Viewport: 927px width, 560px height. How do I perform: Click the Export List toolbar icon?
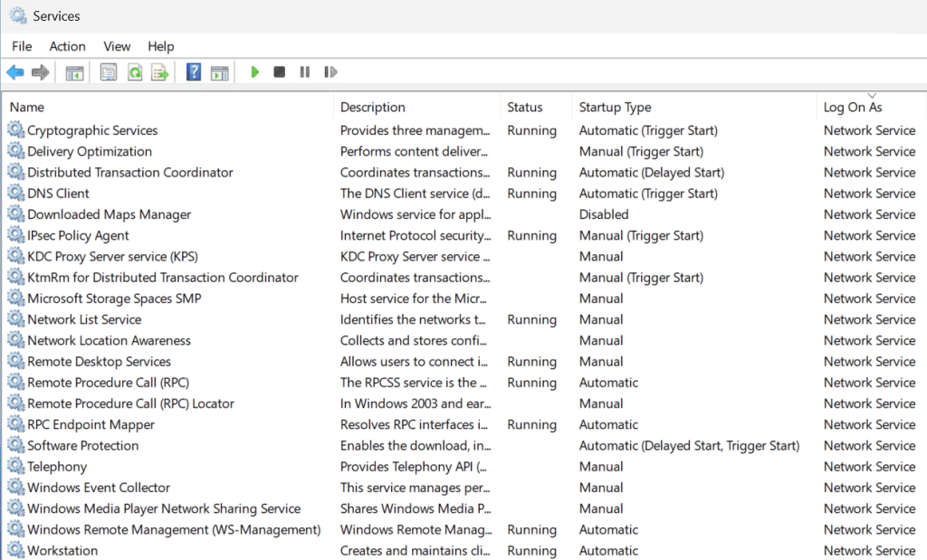[x=160, y=72]
